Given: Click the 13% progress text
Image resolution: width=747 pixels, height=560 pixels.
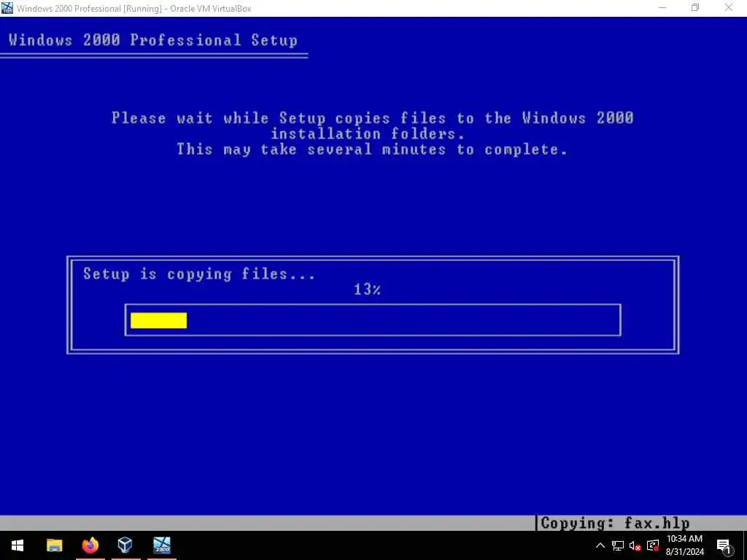Looking at the screenshot, I should [x=367, y=289].
